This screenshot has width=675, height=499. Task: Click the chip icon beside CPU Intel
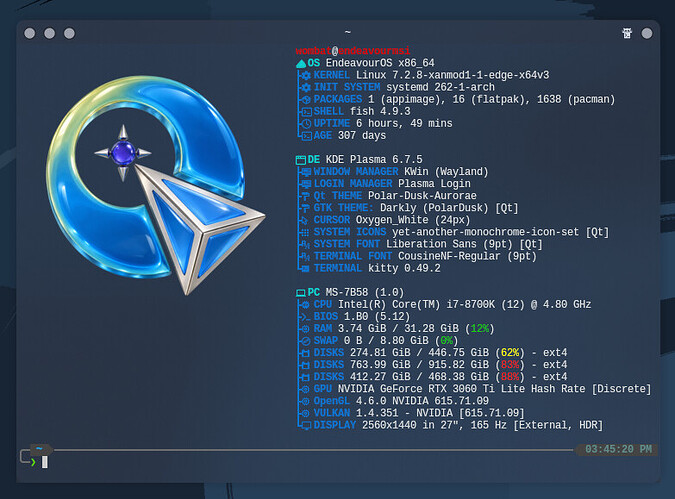[305, 305]
